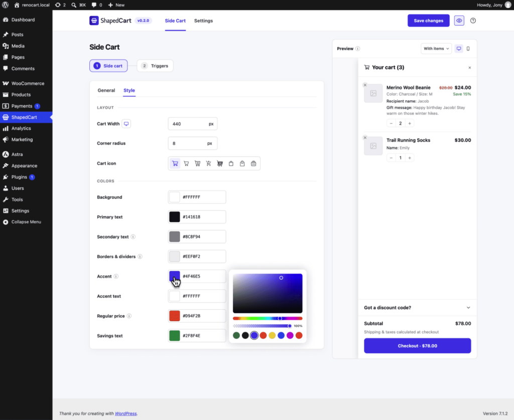Expand Got a discount code section
The width and height of the screenshot is (514, 420).
coord(417,308)
